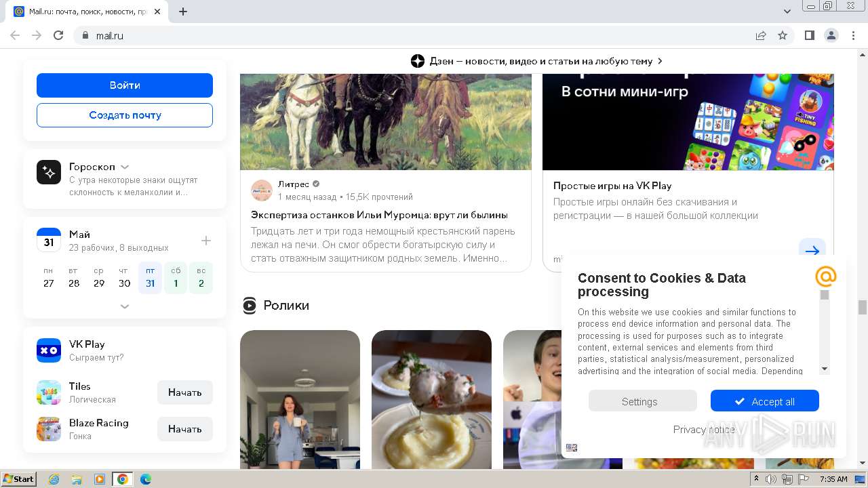Play the video of woman with mug
Viewport: 868px width, 488px height.
[300, 399]
